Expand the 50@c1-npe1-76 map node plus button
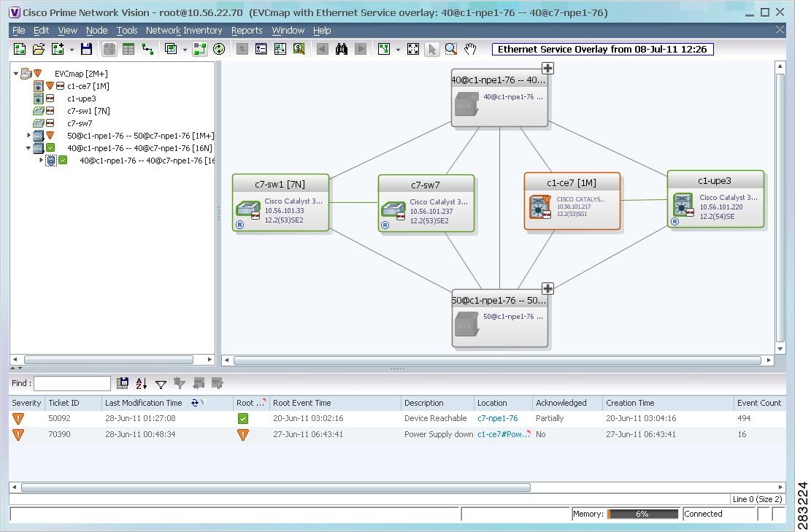 click(x=547, y=288)
